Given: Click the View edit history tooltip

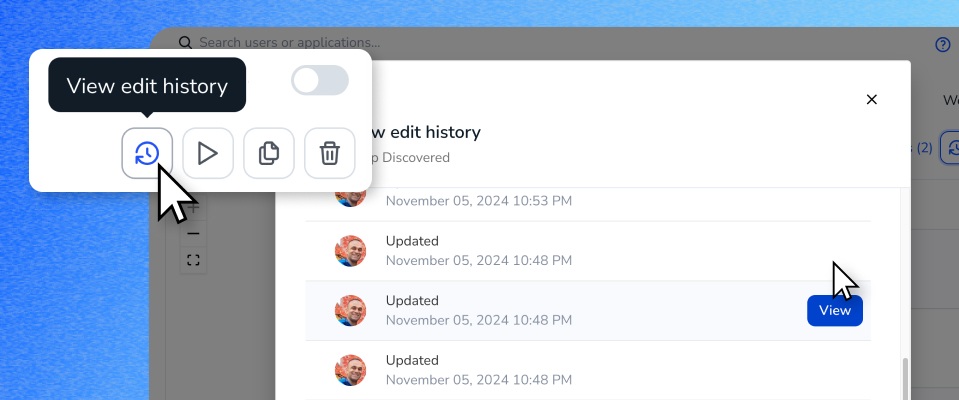Looking at the screenshot, I should click(147, 85).
